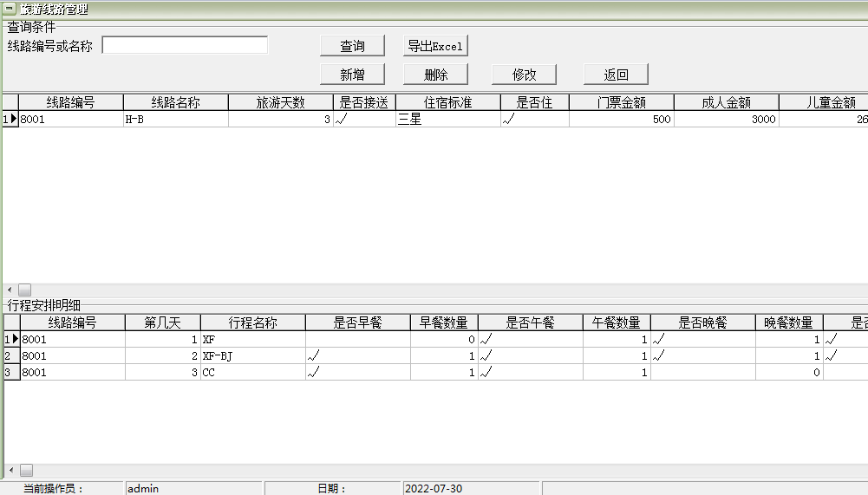Toggle 是否午餐 for XF itinerary row
868x495 pixels.
pos(486,340)
